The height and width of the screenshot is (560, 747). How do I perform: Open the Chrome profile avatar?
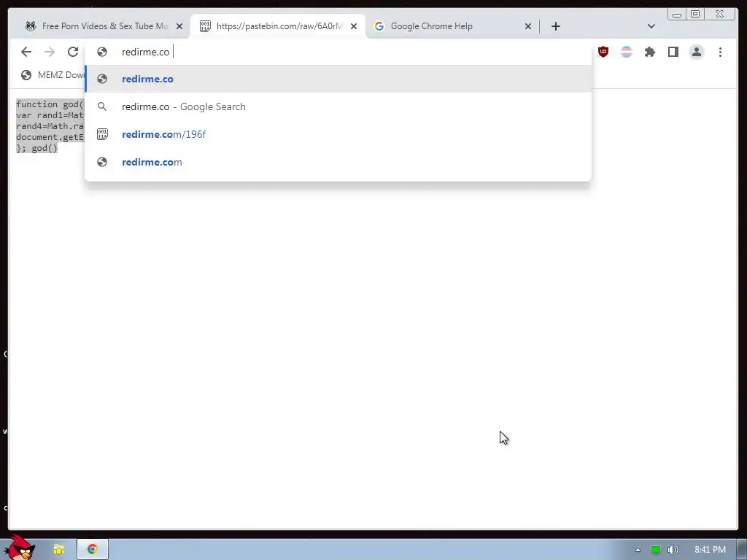(x=697, y=52)
